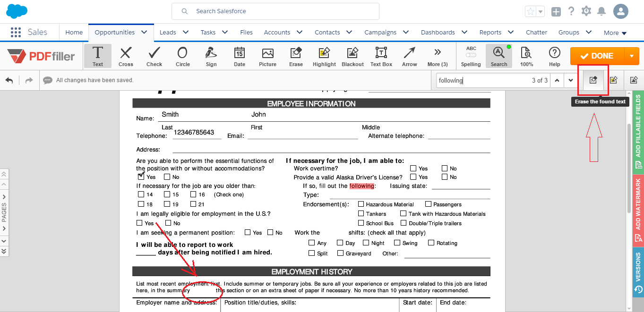The image size is (644, 312).
Task: Open the Salesforce global help question mark
Action: pyautogui.click(x=571, y=11)
